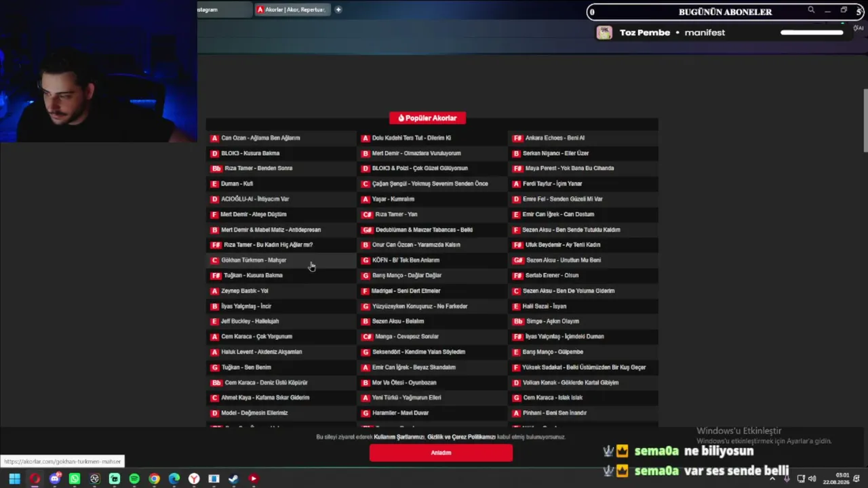Open the Windows Start menu
Viewport: 868px width, 488px height.
(14, 479)
